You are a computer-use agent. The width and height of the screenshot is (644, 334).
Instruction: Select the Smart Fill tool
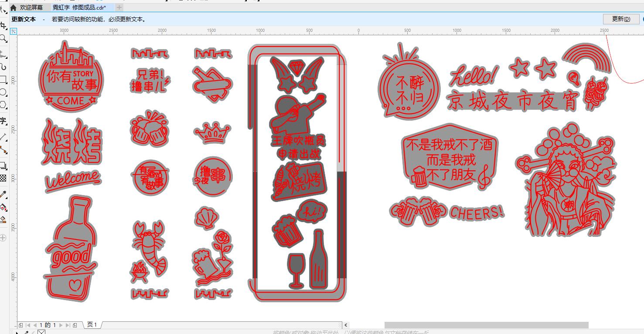click(x=3, y=219)
